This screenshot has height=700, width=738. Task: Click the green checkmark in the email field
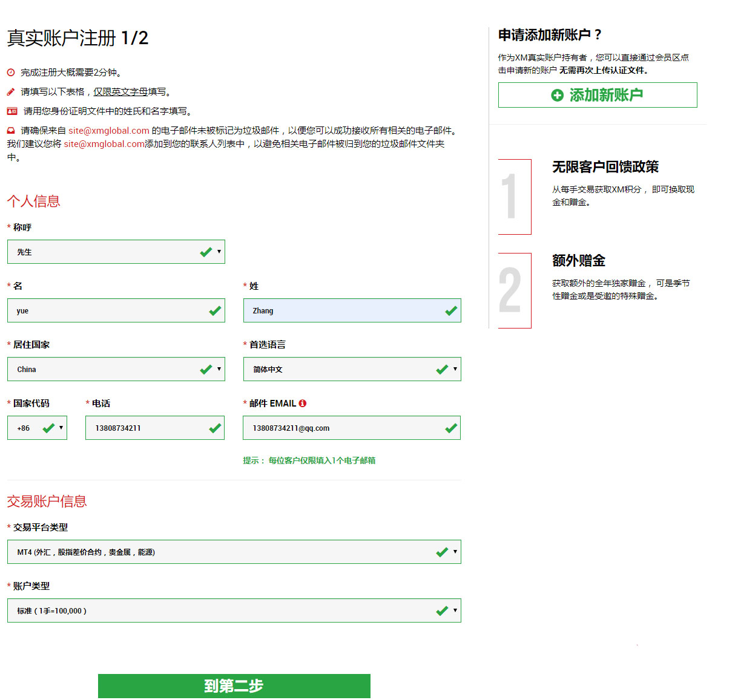click(x=451, y=428)
